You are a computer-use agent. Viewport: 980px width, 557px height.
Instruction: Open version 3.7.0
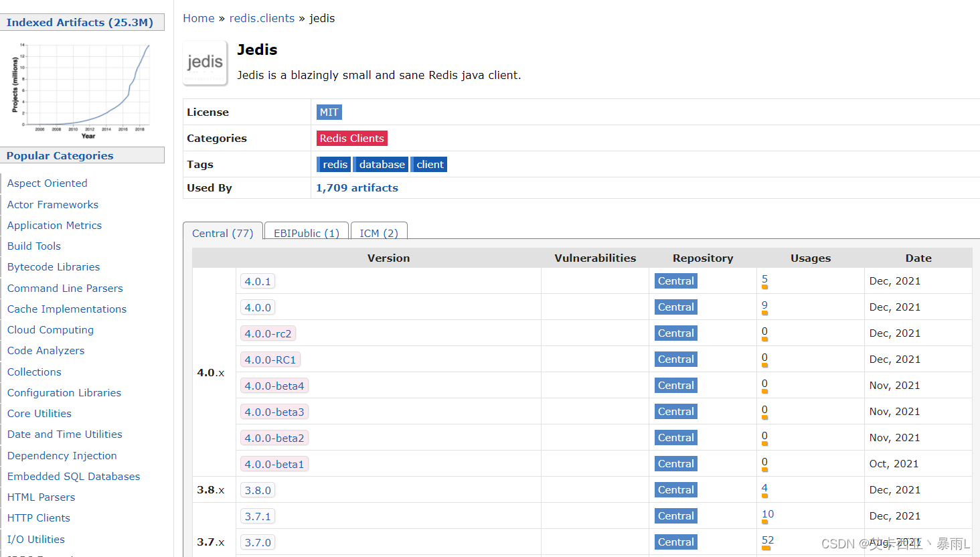pyautogui.click(x=258, y=543)
